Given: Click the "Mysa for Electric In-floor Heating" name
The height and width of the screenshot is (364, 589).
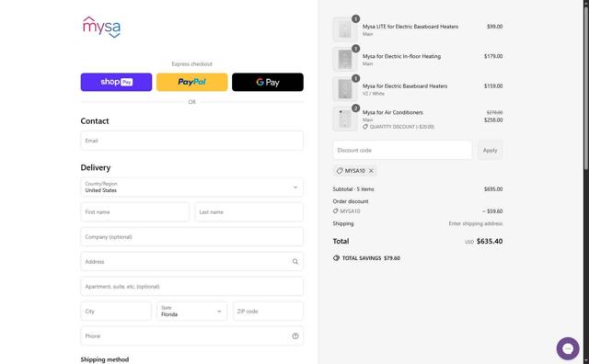Looking at the screenshot, I should (x=401, y=56).
